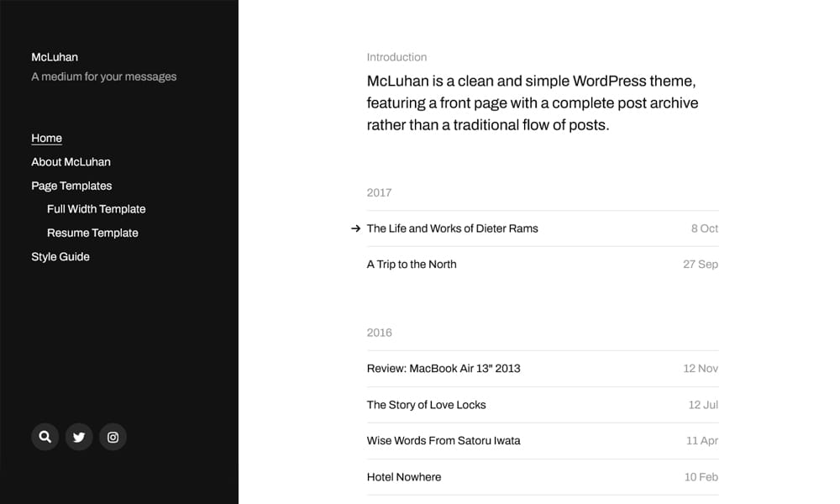Open Review: MacBook Air 13" 2013 post
This screenshot has width=840, height=504.
[444, 369]
